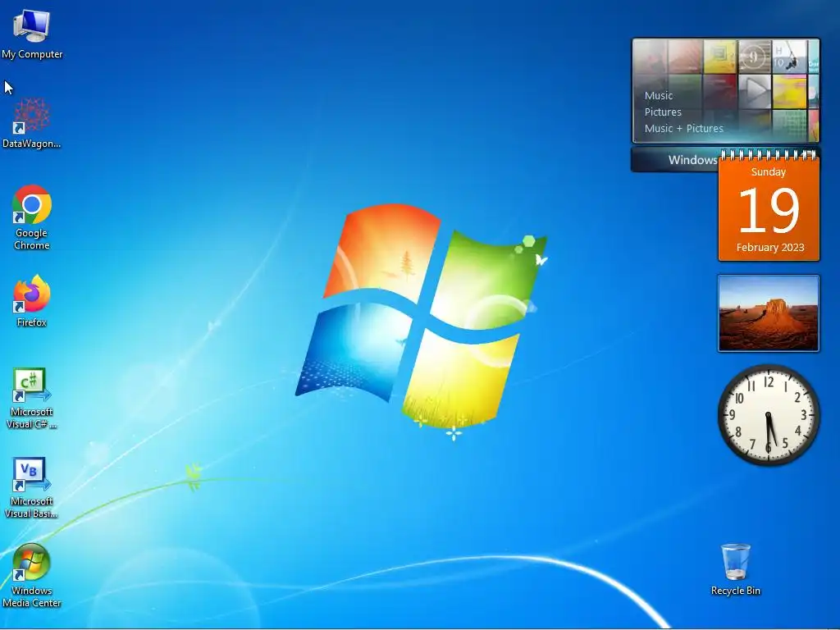Click the Windows Media Center gadget title bar
Viewport: 840px width, 630px height.
click(675, 160)
